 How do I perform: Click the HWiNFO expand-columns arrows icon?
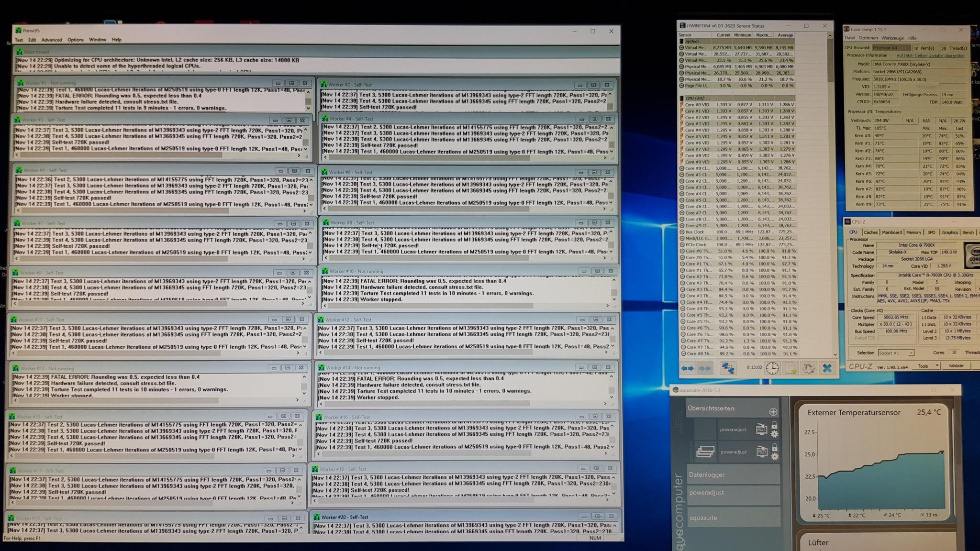687,368
